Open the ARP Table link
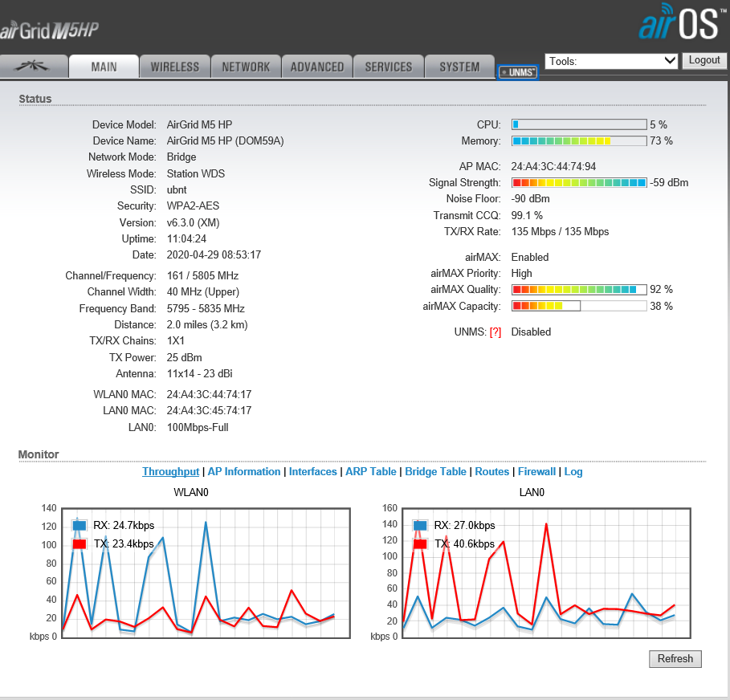730x700 pixels. pyautogui.click(x=370, y=471)
